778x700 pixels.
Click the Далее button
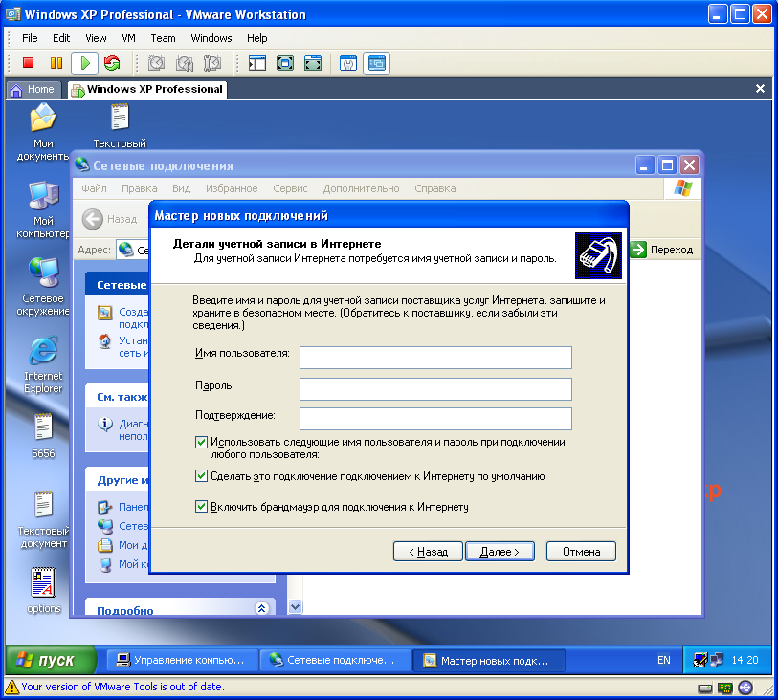click(x=500, y=551)
